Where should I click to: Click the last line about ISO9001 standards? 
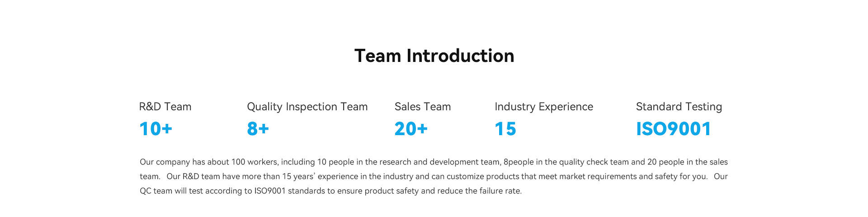pos(330,191)
